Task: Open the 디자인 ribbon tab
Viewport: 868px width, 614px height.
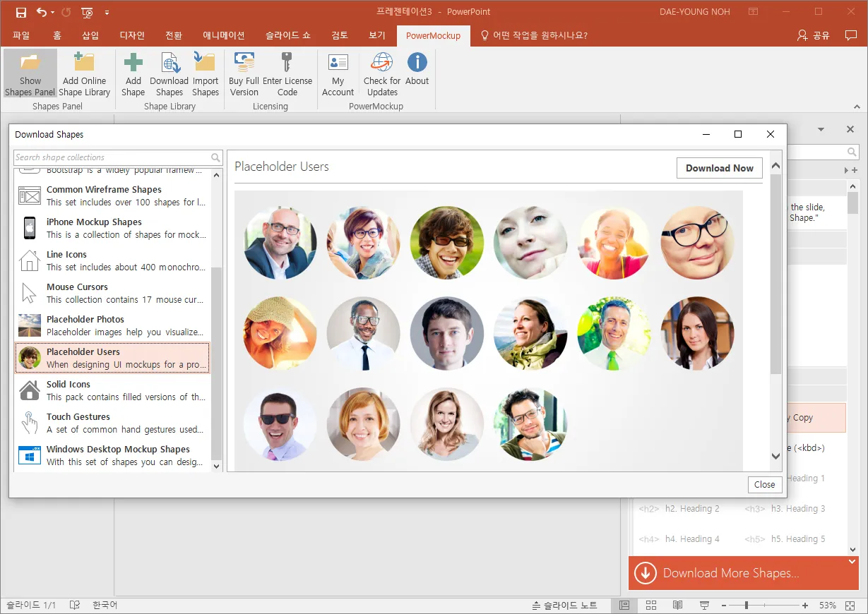Action: tap(132, 35)
